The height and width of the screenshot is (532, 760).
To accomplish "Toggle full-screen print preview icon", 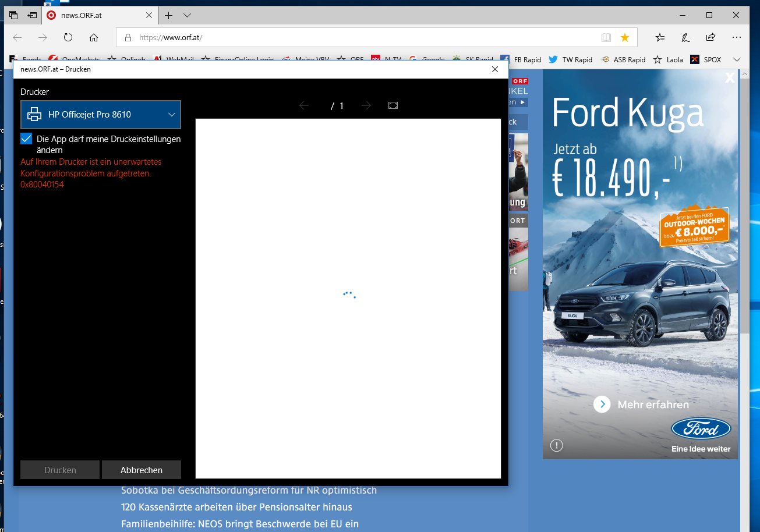I will (x=393, y=105).
